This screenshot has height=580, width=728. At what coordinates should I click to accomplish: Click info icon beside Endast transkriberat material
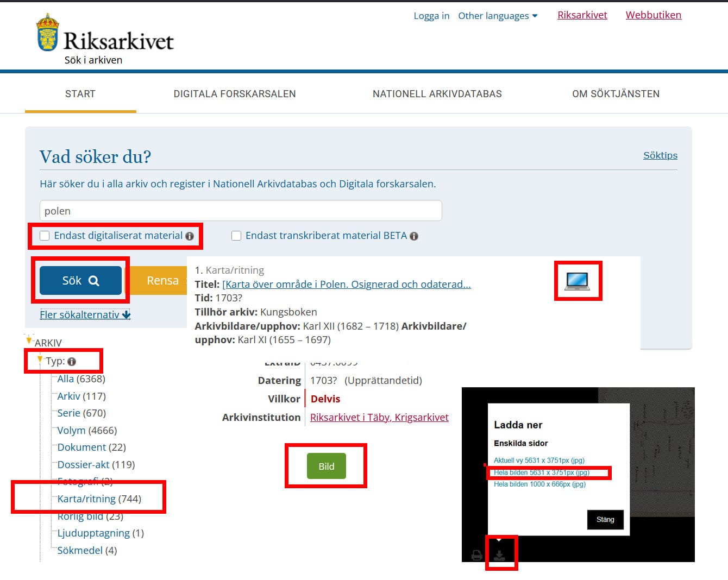(x=414, y=236)
